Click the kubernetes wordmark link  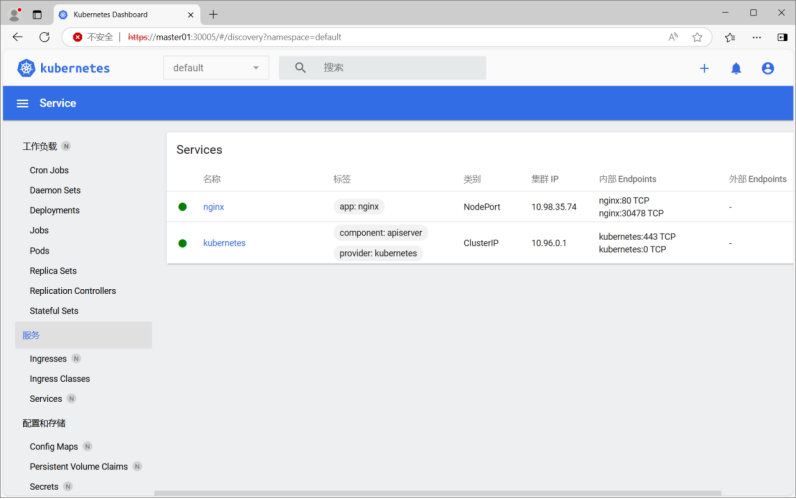75,68
